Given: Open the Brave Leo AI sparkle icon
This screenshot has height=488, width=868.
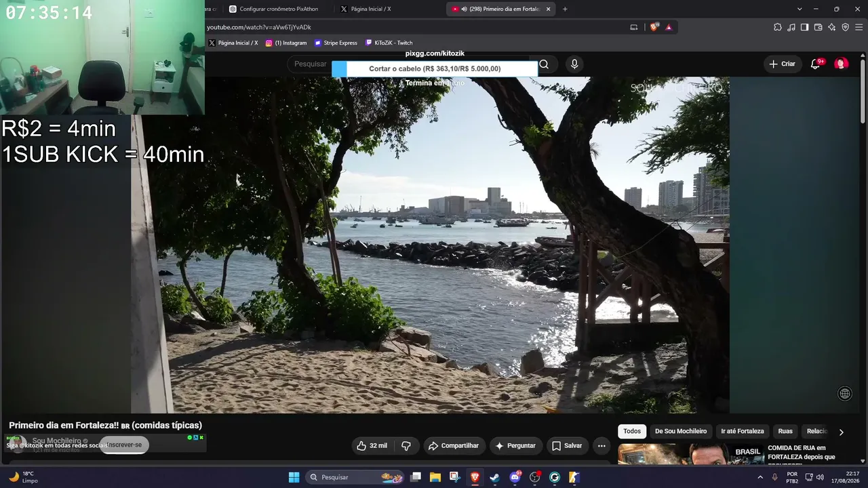Looking at the screenshot, I should (832, 27).
